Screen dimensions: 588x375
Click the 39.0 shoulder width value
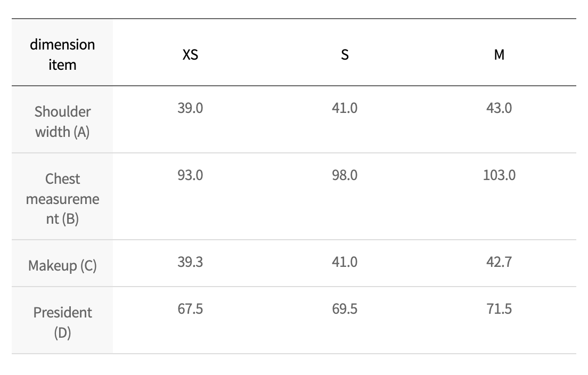(190, 108)
